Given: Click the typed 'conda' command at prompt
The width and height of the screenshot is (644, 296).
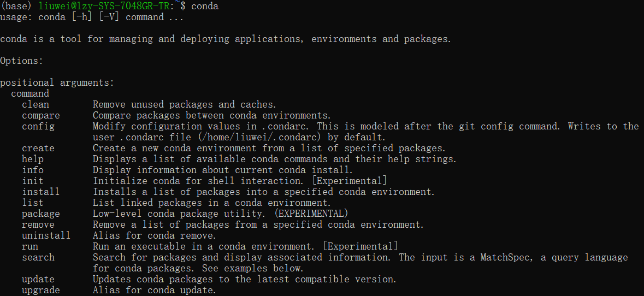Looking at the screenshot, I should click(205, 6).
